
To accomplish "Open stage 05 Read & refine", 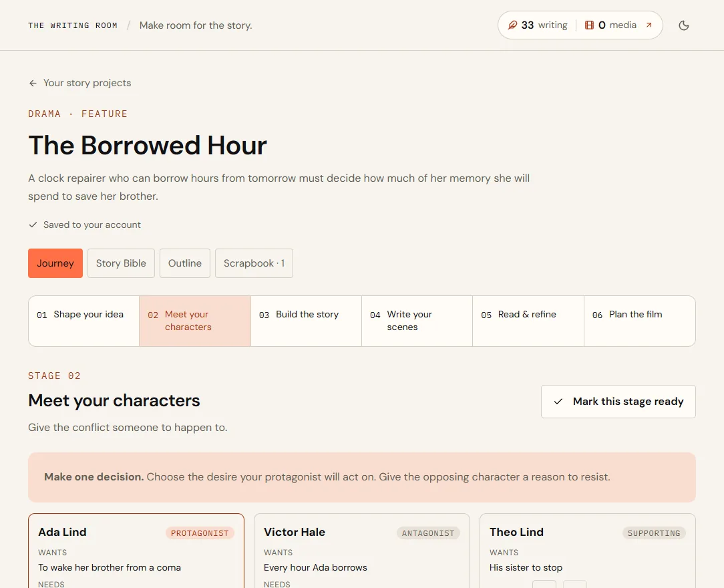I will point(528,321).
